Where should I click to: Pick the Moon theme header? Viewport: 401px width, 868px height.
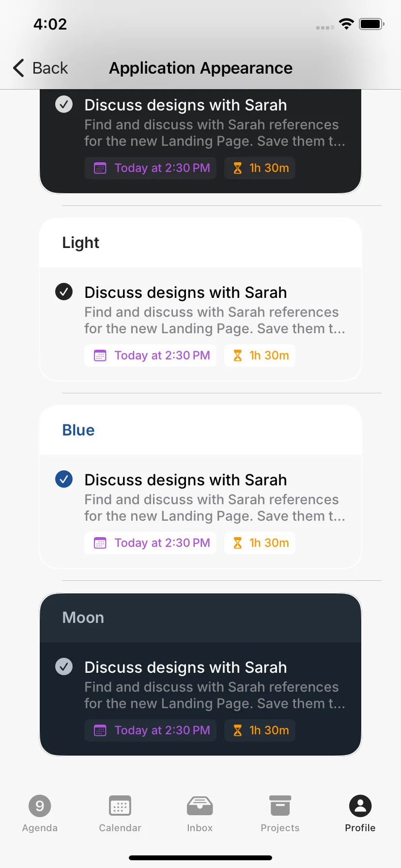(x=200, y=618)
